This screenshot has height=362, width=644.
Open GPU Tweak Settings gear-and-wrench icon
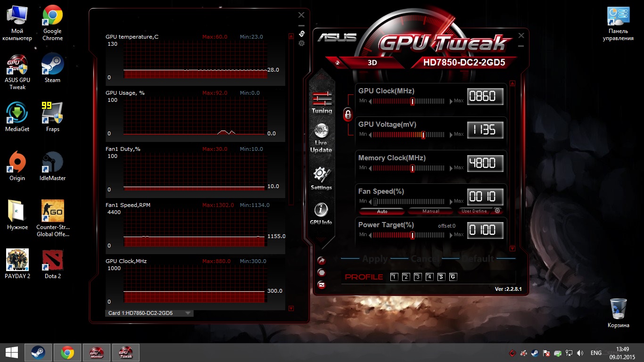(x=321, y=178)
